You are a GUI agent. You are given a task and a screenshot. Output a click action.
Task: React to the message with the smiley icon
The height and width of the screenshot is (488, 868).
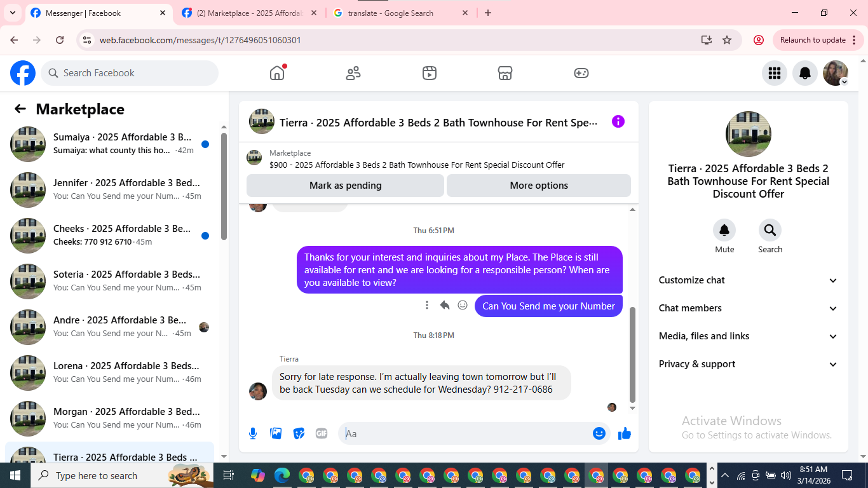[x=463, y=305]
